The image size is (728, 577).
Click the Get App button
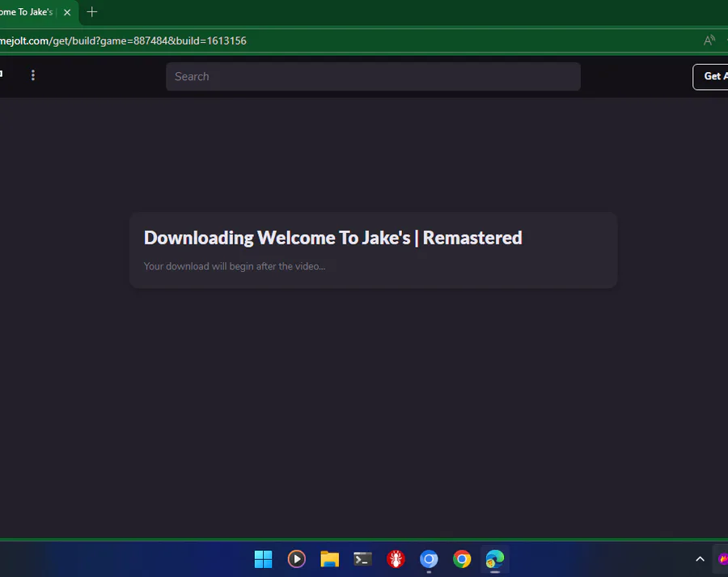click(x=712, y=77)
